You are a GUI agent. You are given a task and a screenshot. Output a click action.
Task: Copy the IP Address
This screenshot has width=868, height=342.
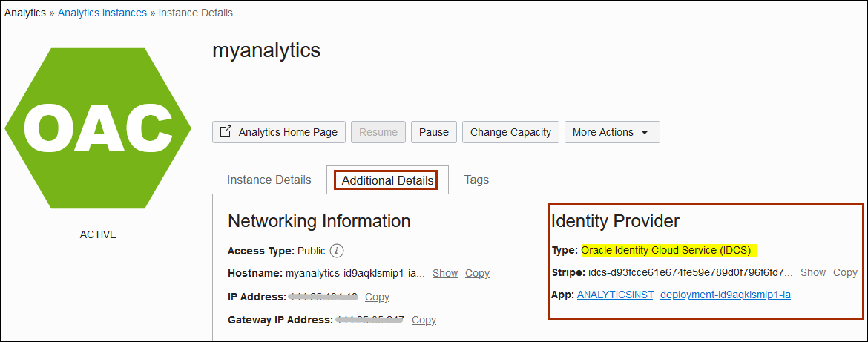377,297
